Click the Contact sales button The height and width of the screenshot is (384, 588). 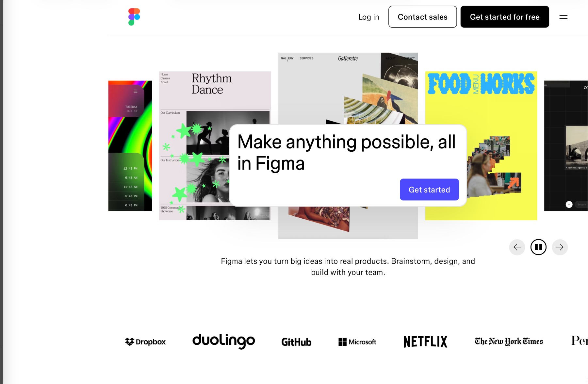tap(422, 17)
